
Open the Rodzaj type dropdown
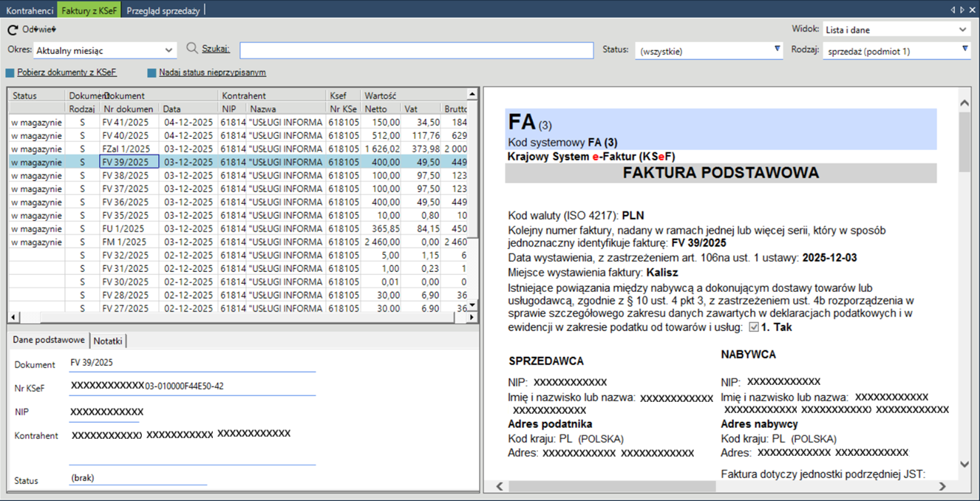tap(964, 50)
